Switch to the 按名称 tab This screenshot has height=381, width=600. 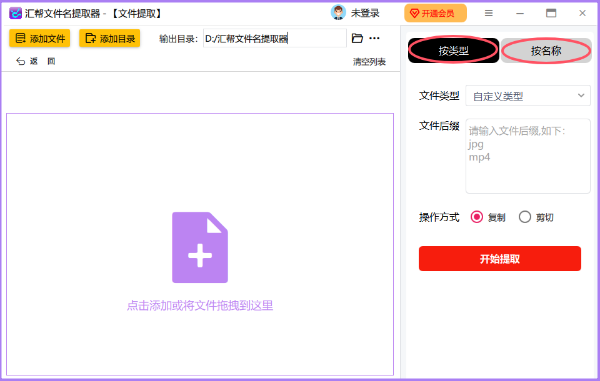546,50
